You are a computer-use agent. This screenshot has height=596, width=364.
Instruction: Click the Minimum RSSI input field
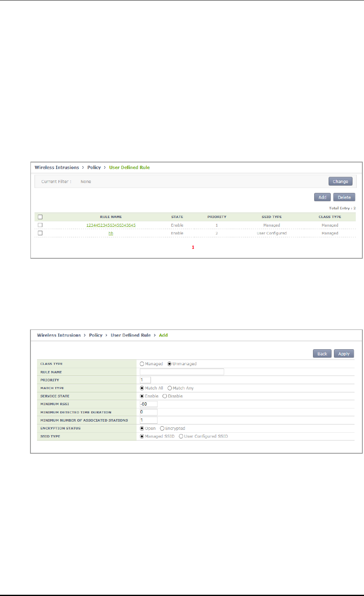pyautogui.click(x=148, y=404)
